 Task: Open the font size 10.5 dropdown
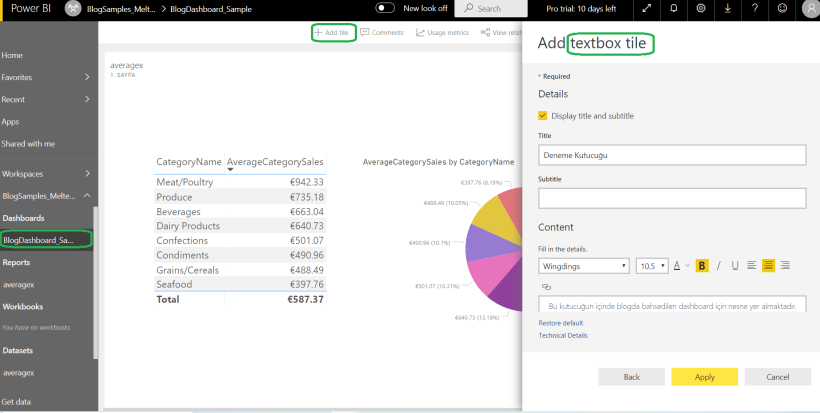(x=651, y=266)
